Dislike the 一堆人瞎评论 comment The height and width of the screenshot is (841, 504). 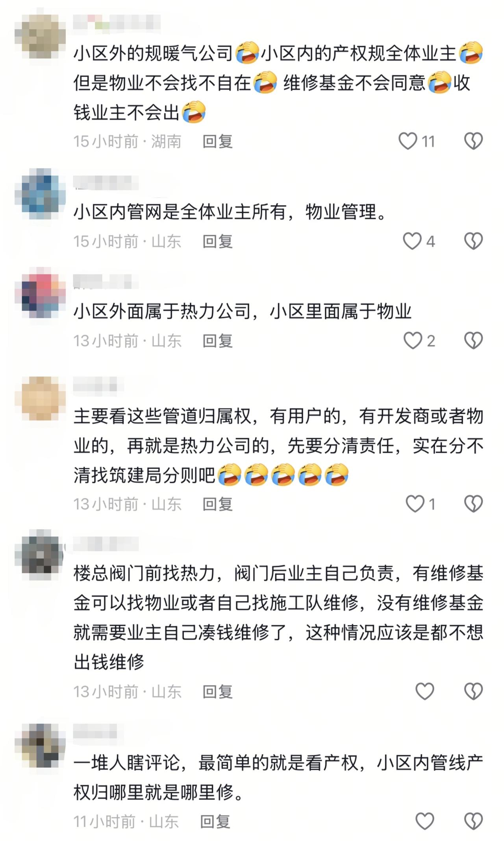pos(473,821)
